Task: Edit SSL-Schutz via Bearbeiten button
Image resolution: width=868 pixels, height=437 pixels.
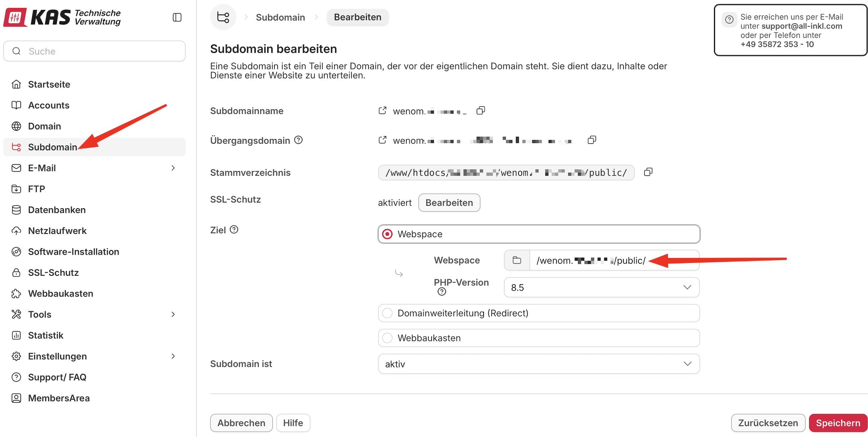Action: tap(449, 202)
